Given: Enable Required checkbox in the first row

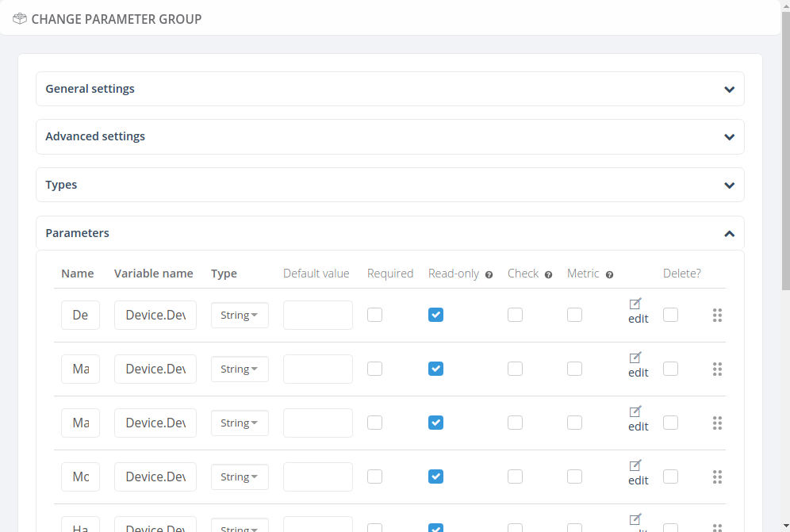Looking at the screenshot, I should 374,315.
